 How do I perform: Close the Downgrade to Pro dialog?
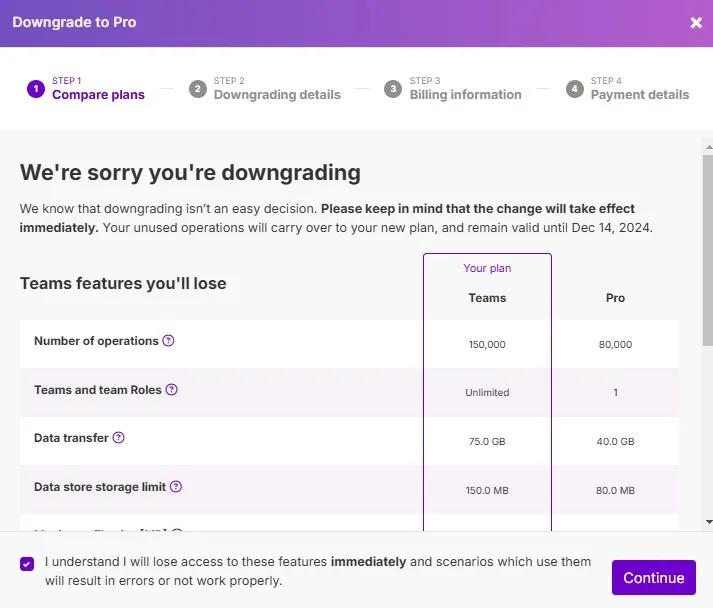[x=696, y=22]
